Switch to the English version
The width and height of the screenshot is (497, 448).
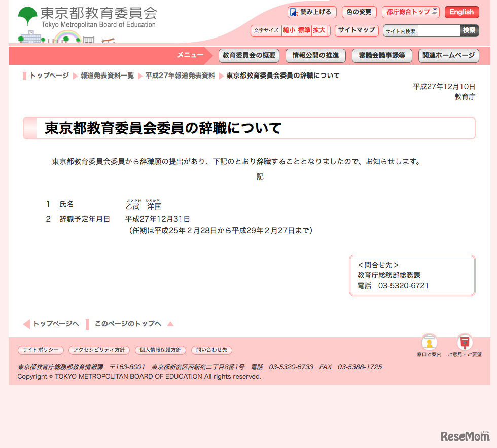(x=461, y=12)
